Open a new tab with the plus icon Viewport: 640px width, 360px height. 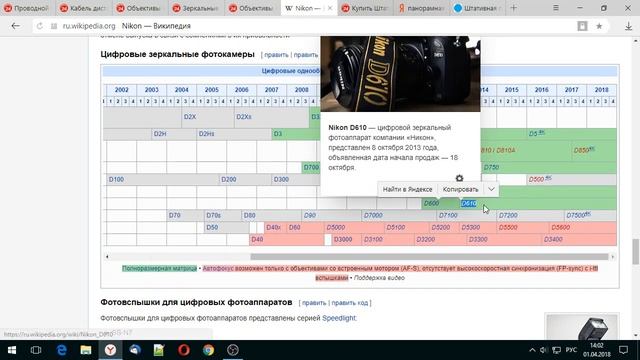(x=513, y=8)
